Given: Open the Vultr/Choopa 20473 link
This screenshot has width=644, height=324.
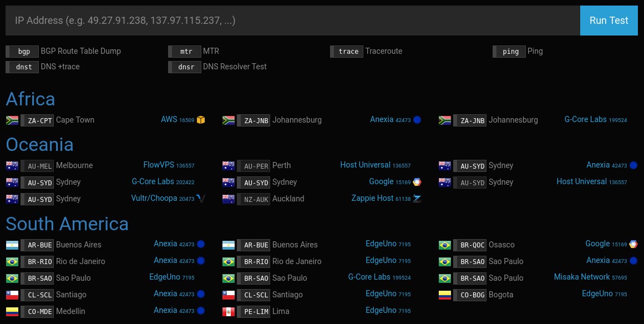Looking at the screenshot, I should click(x=163, y=199).
